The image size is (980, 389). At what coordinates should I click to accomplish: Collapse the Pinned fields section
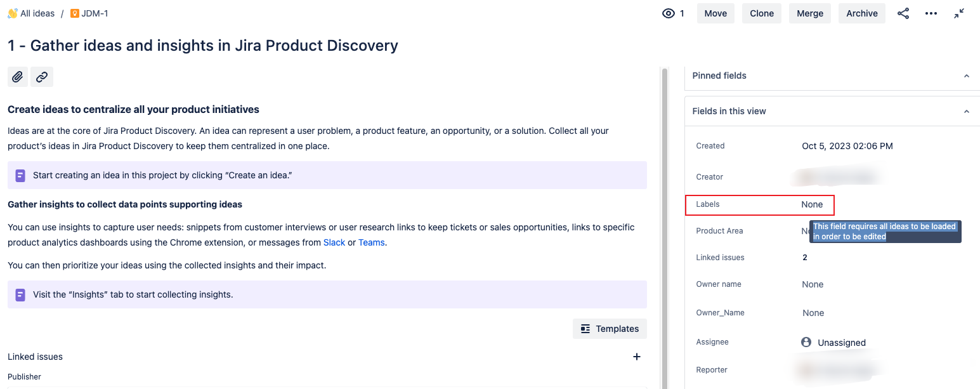point(967,76)
